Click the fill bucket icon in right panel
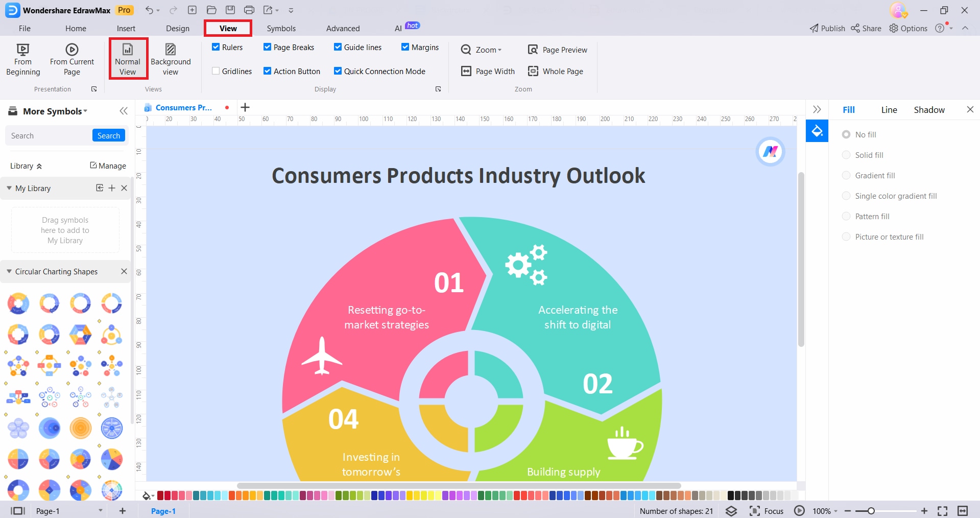Screen dimensions: 980x518 [x=817, y=131]
